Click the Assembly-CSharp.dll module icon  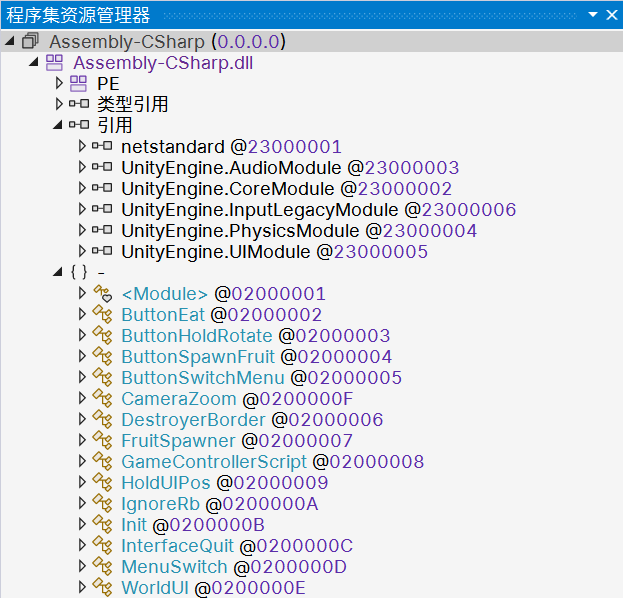pyautogui.click(x=54, y=62)
